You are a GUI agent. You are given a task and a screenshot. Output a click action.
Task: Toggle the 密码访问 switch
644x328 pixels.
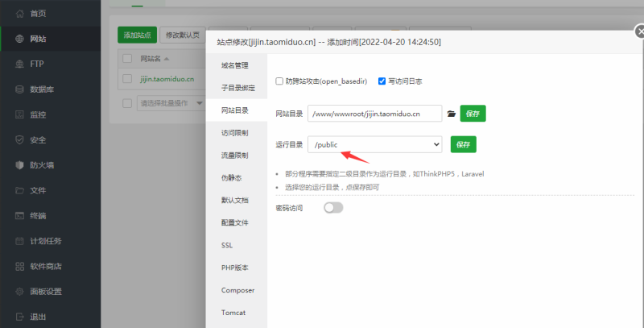coord(333,208)
